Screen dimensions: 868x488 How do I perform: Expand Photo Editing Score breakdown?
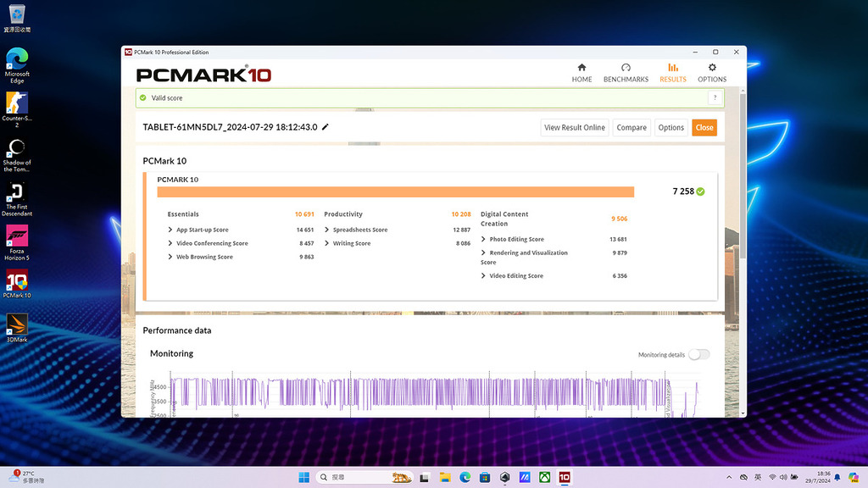pyautogui.click(x=484, y=239)
